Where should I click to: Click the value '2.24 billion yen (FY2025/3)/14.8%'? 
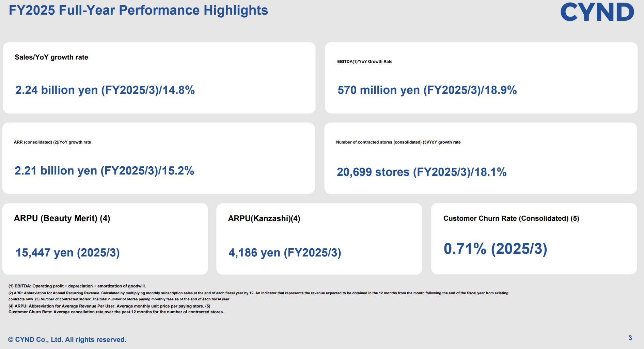(x=105, y=90)
